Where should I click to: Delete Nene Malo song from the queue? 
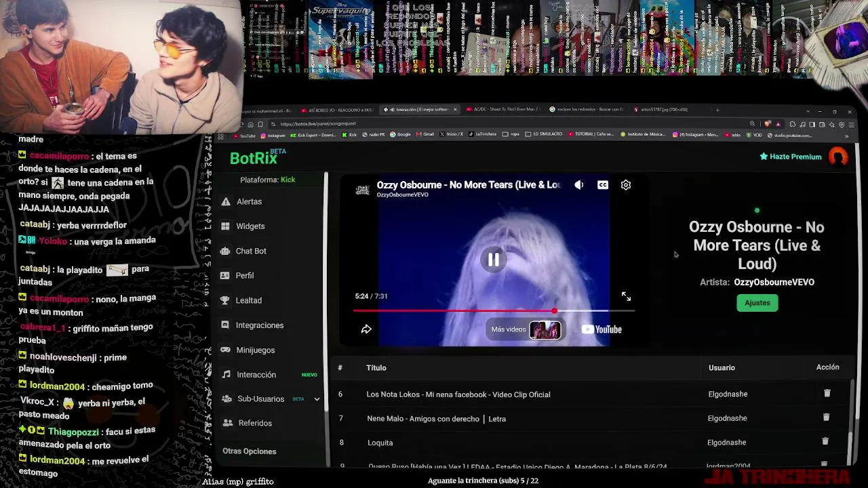pyautogui.click(x=826, y=418)
